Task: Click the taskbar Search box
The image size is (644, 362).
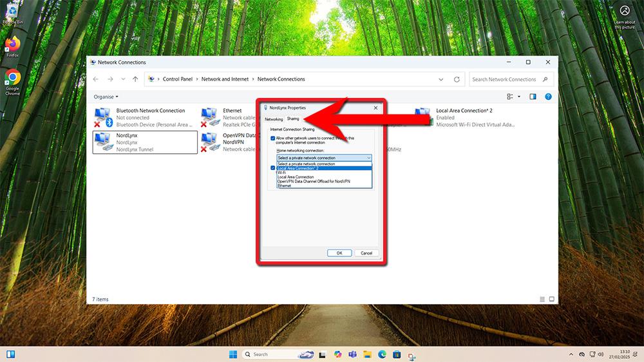Action: pyautogui.click(x=278, y=354)
